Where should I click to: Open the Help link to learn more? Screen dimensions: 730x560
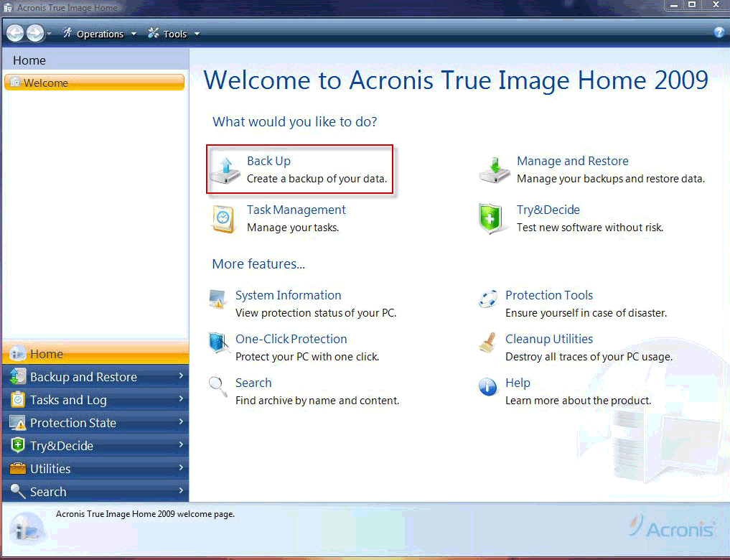pos(518,383)
